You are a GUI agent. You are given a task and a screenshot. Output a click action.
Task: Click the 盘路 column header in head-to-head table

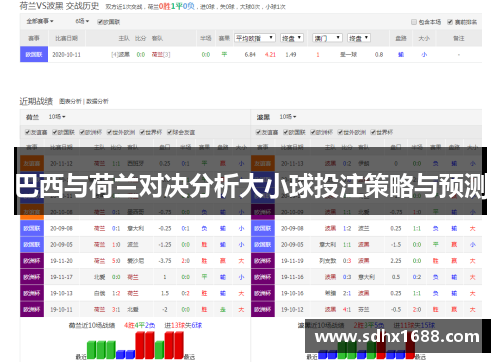[x=401, y=39]
